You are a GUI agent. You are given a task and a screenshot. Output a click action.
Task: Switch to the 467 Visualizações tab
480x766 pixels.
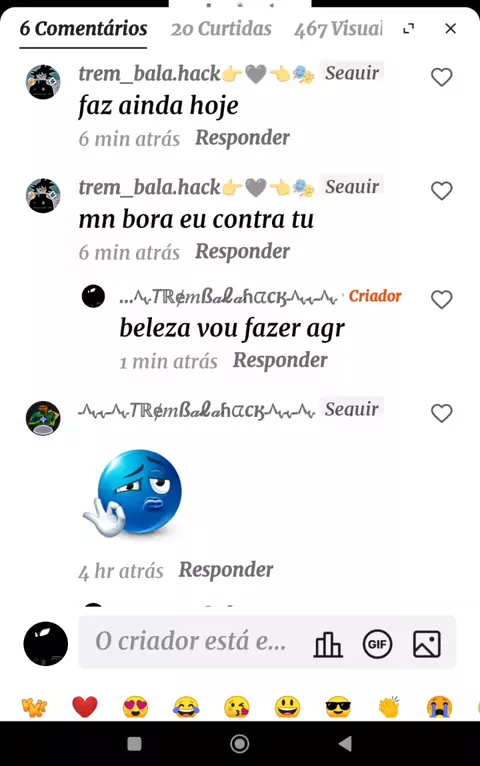point(338,29)
